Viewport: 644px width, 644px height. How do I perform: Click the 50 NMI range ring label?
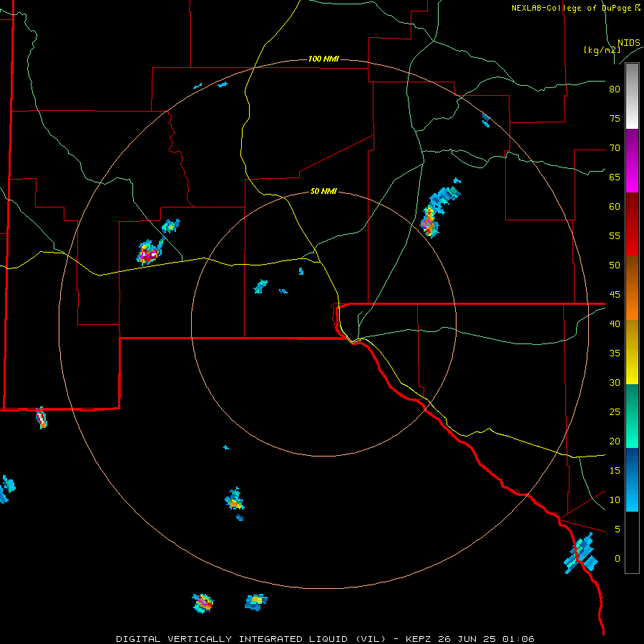(323, 191)
